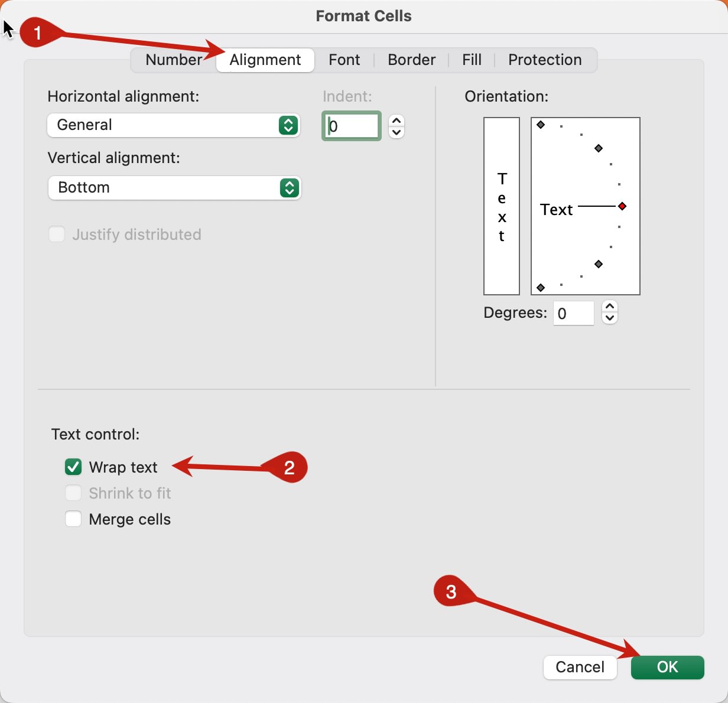Set orientation using the vertical Text preview

(x=501, y=206)
